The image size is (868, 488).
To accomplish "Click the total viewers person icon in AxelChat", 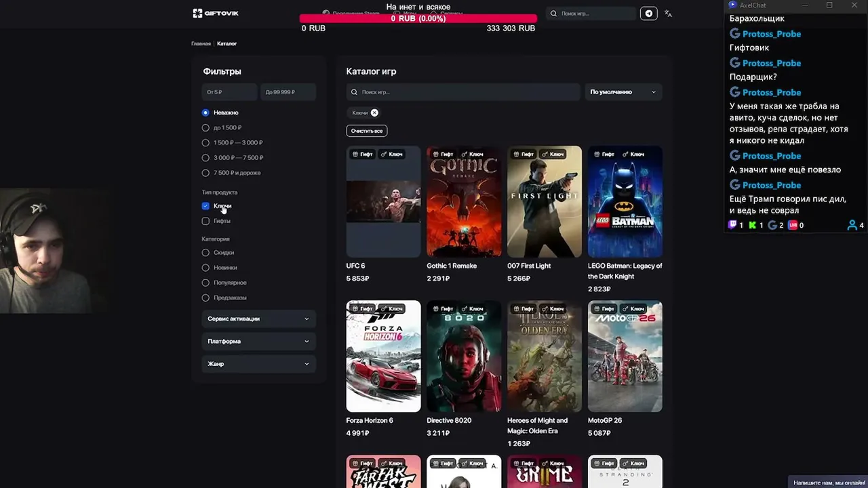I will click(x=852, y=225).
